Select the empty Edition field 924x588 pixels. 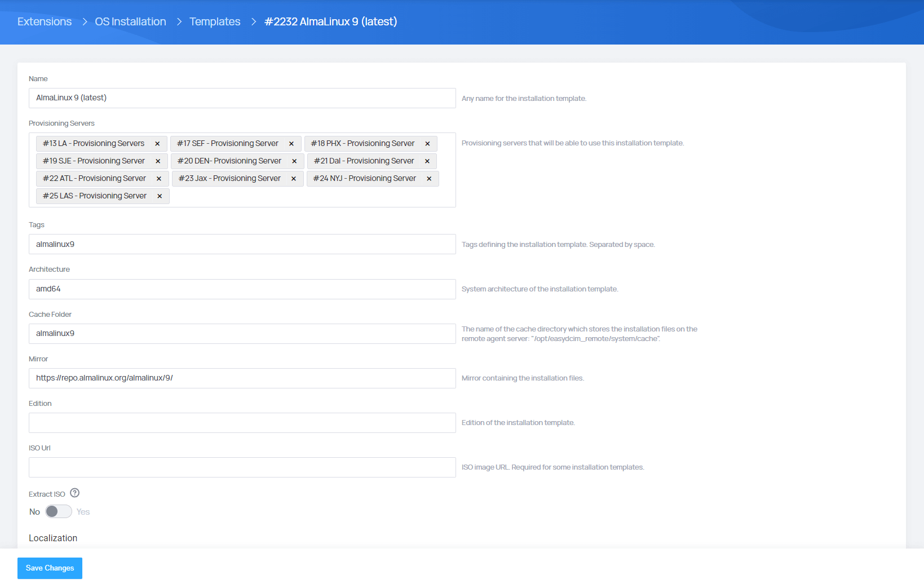coord(242,423)
